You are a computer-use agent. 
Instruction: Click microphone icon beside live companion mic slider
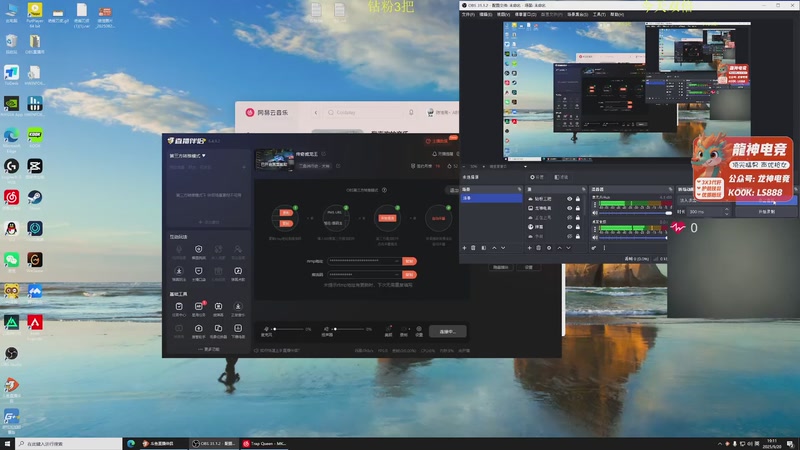pyautogui.click(x=266, y=329)
